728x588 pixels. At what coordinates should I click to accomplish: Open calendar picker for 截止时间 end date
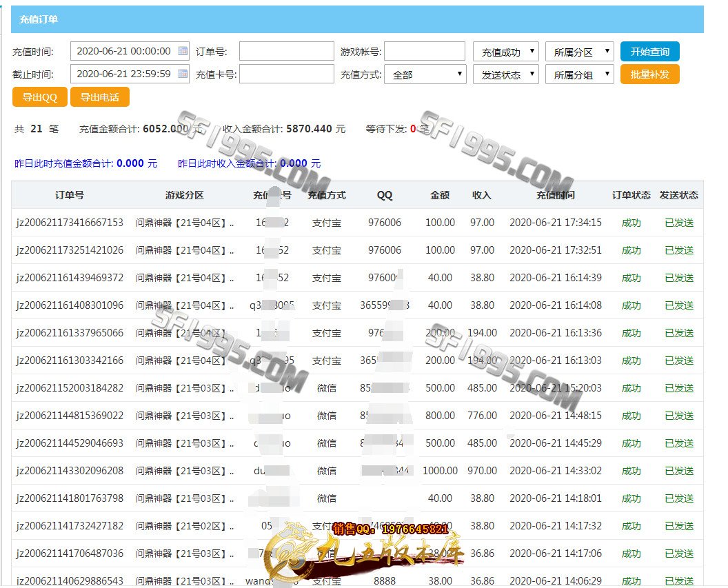[183, 74]
